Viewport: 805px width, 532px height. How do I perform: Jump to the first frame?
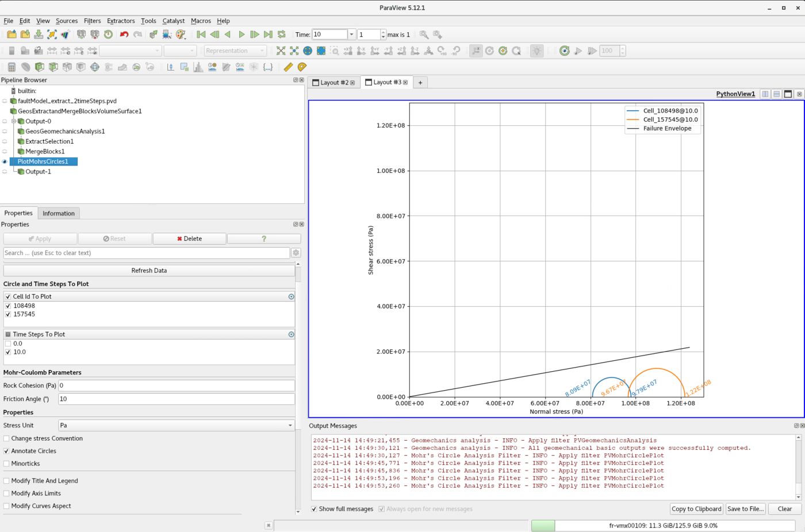coord(201,34)
